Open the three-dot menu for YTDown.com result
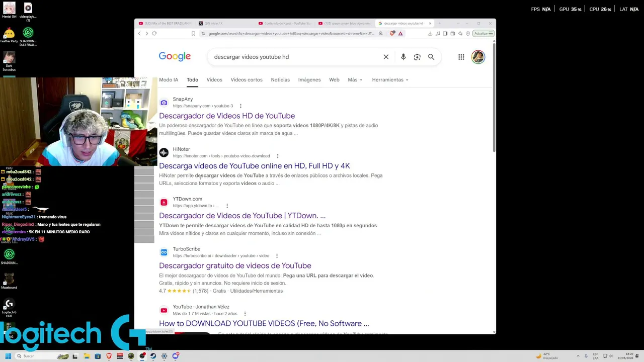This screenshot has height=362, width=644. 227,206
